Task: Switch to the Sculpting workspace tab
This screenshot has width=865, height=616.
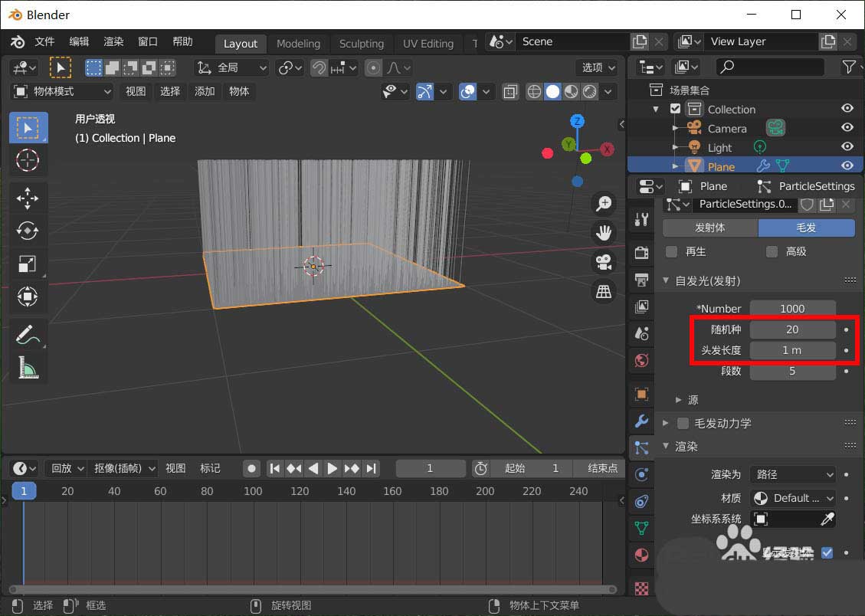Action: click(x=361, y=44)
